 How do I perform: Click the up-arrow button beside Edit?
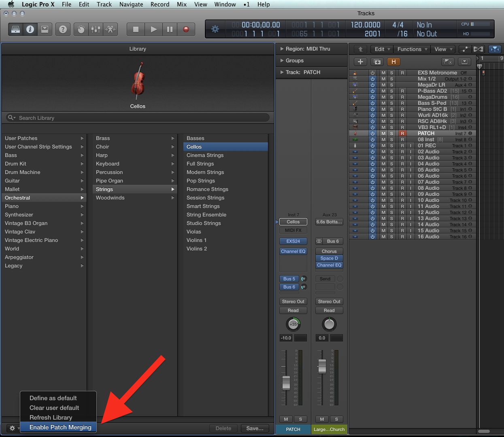360,49
